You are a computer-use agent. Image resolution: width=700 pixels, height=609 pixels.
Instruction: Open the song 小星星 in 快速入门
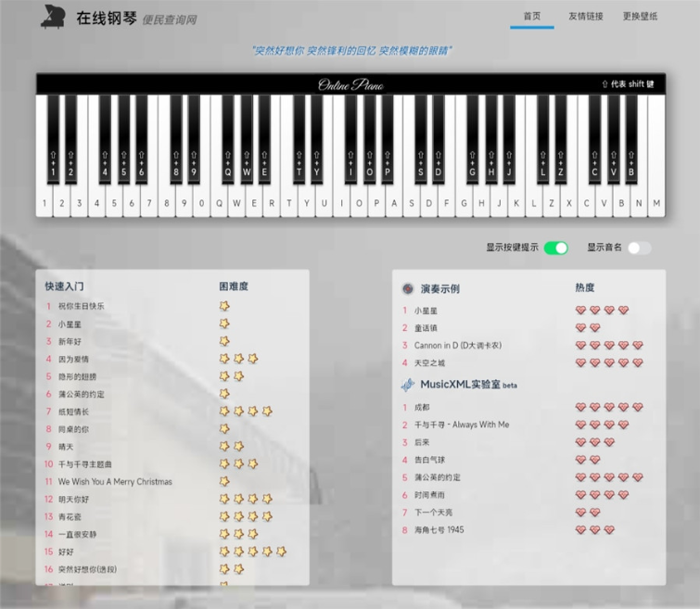point(70,324)
